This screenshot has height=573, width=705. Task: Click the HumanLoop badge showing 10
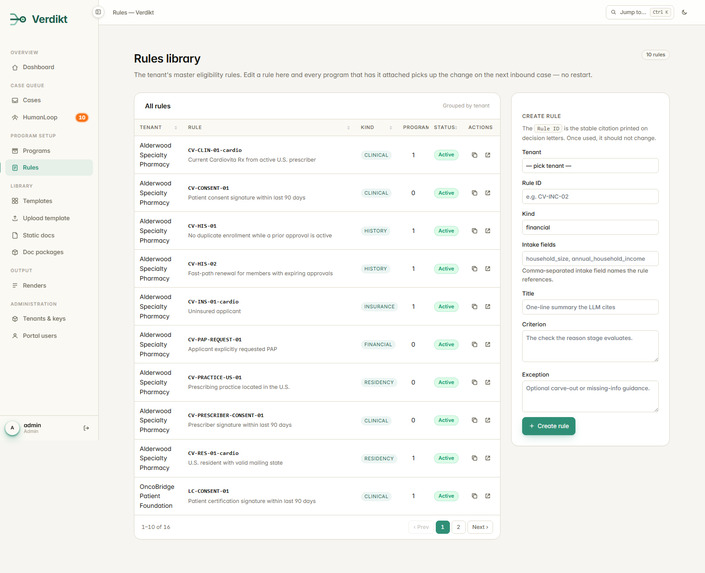[82, 117]
